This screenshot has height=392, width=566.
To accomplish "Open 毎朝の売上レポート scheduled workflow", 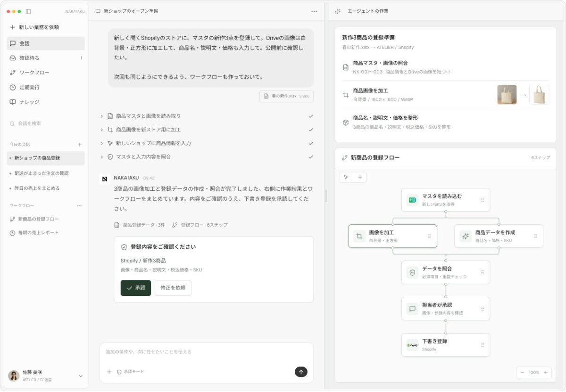I will coord(46,233).
